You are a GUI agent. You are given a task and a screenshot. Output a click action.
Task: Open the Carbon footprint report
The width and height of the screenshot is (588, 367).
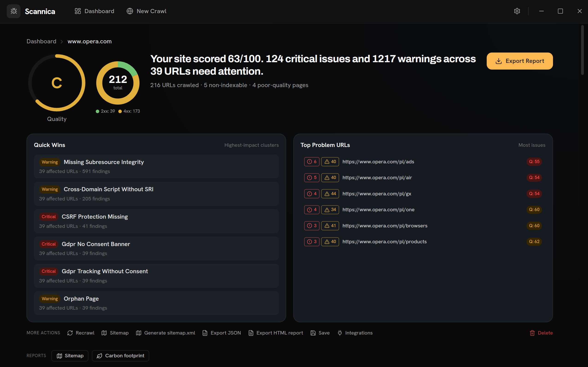coord(120,355)
